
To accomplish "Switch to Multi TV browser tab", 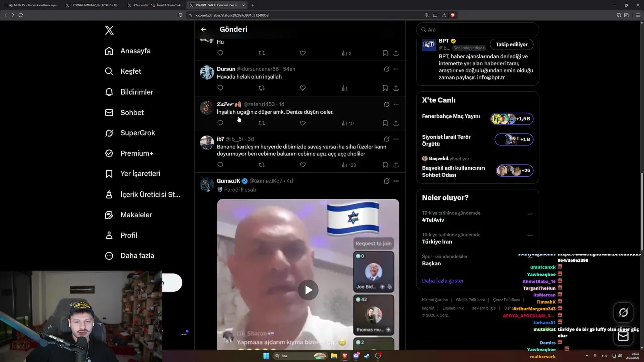I will click(33, 5).
